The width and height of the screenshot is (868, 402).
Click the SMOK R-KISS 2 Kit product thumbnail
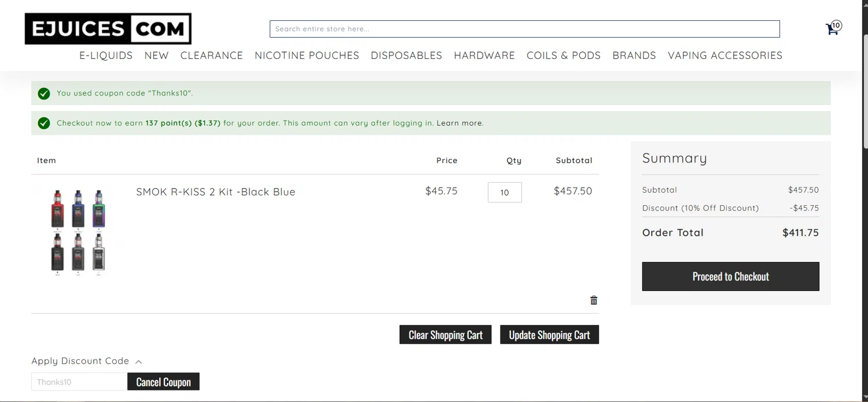pyautogui.click(x=78, y=230)
